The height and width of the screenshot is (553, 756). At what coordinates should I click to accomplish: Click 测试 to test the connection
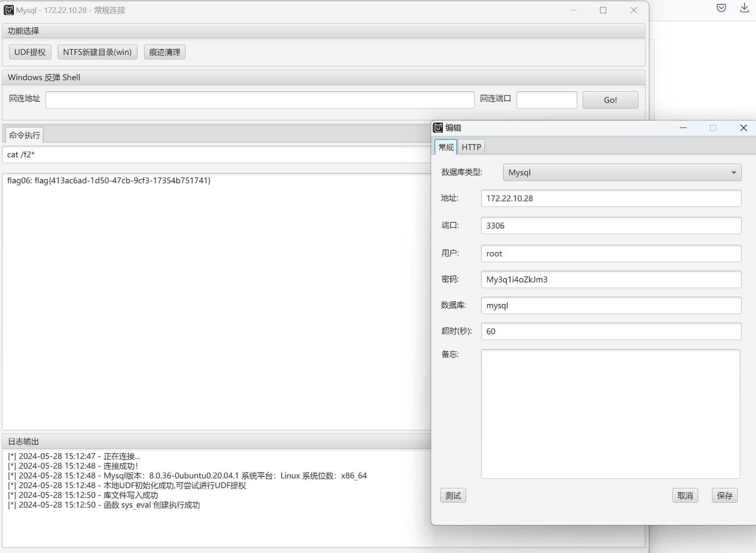click(453, 495)
